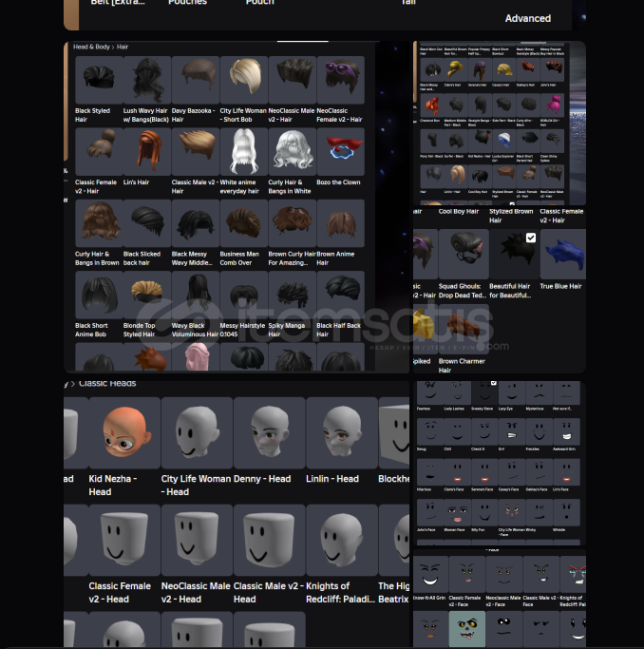Go to Head & Body breadcrumb

pyautogui.click(x=91, y=47)
